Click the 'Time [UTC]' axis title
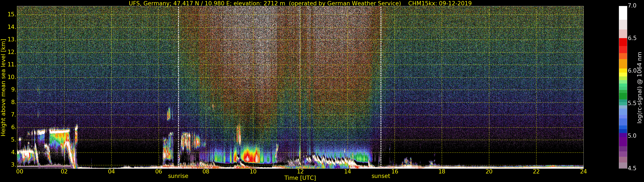Image resolution: width=644 pixels, height=182 pixels. [300, 178]
